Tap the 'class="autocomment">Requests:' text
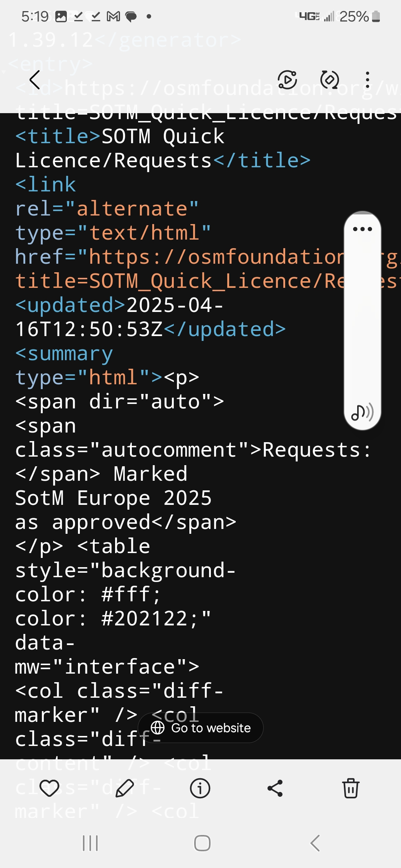Viewport: 401px width, 868px height. coord(193,450)
